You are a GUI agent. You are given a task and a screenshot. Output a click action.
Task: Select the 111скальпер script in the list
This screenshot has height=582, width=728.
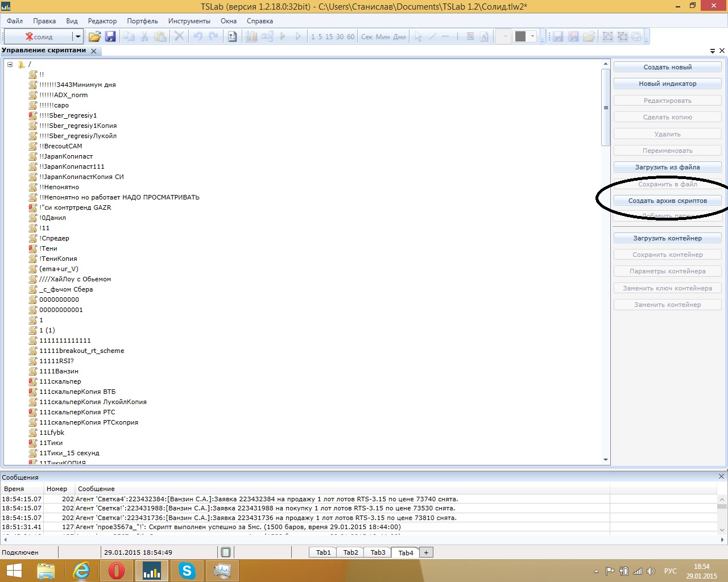point(60,381)
